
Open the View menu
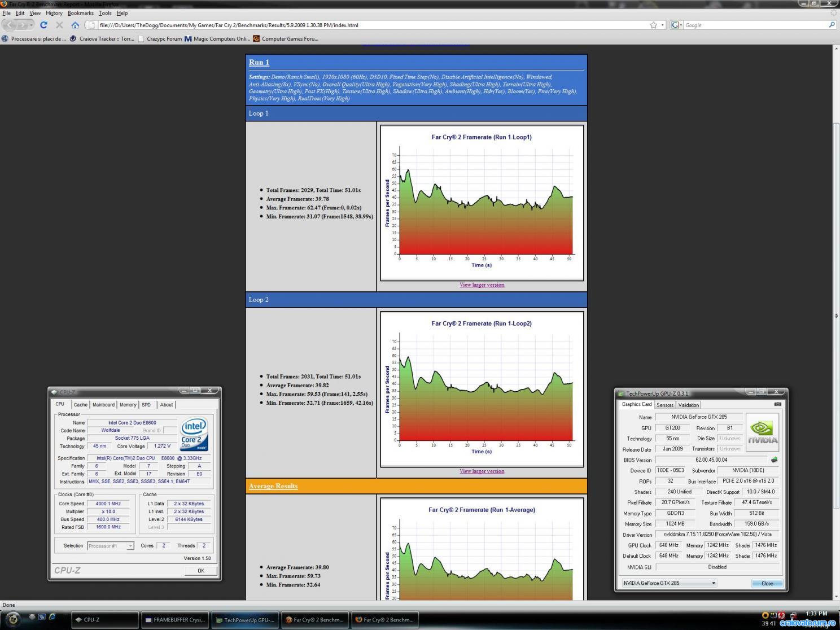tap(35, 13)
